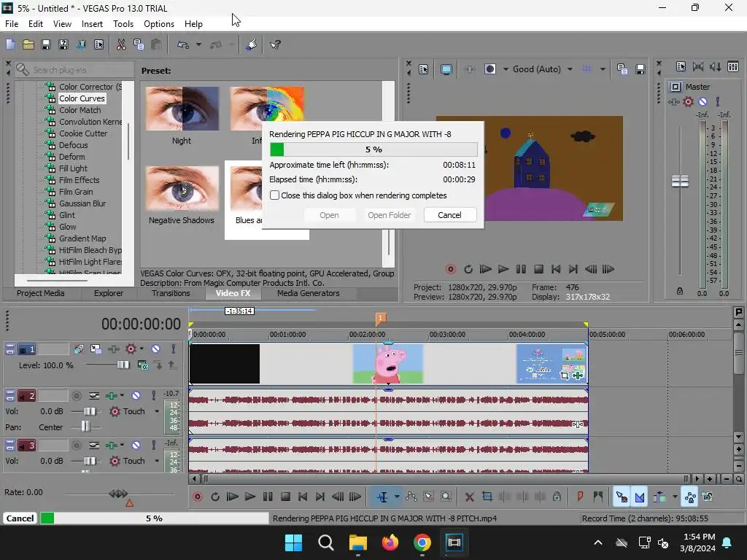Switch to the Project Media tab
Viewport: 747px width, 560px height.
[x=41, y=293]
